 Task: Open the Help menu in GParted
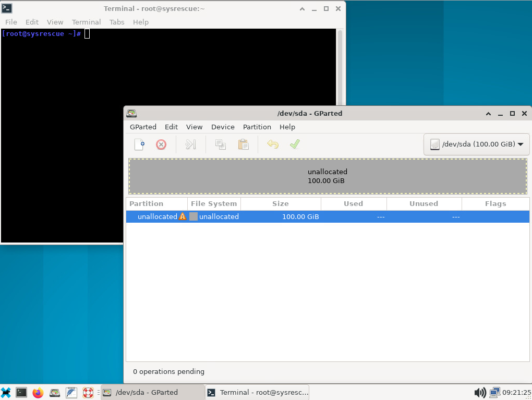click(287, 127)
